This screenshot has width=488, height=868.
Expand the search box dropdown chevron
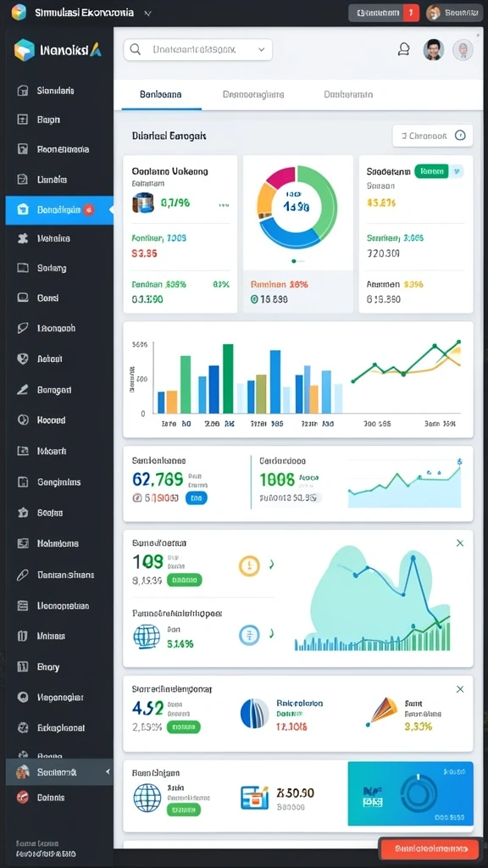[261, 49]
